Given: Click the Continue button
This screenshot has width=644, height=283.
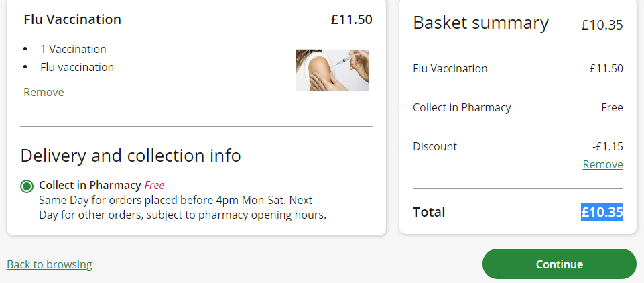Looking at the screenshot, I should click(559, 264).
